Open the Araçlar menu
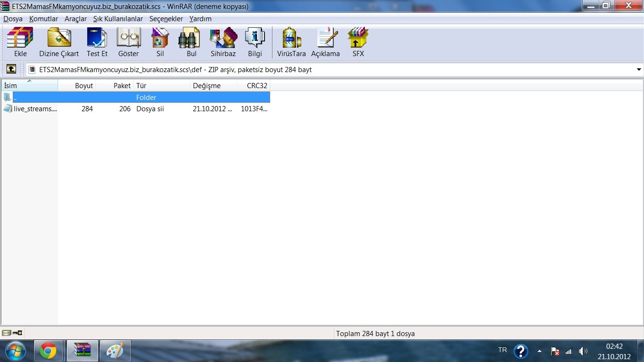The image size is (644, 362). pos(75,19)
